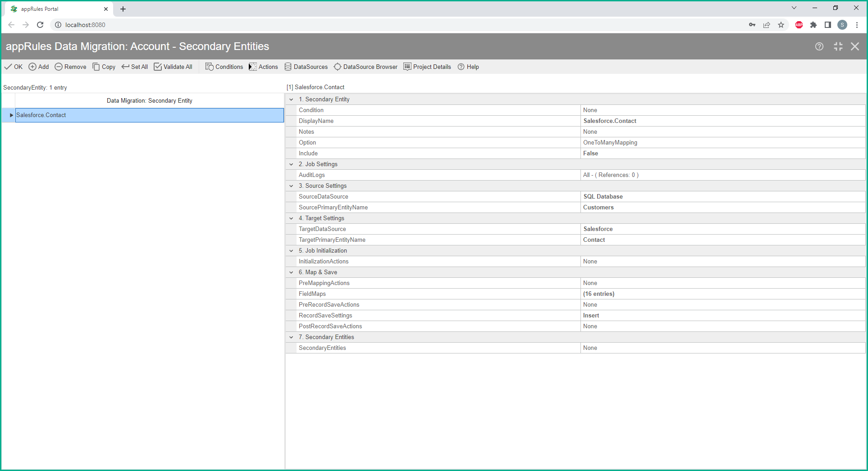Click the Set All button
Screen dimensions: 868x471
(x=134, y=67)
